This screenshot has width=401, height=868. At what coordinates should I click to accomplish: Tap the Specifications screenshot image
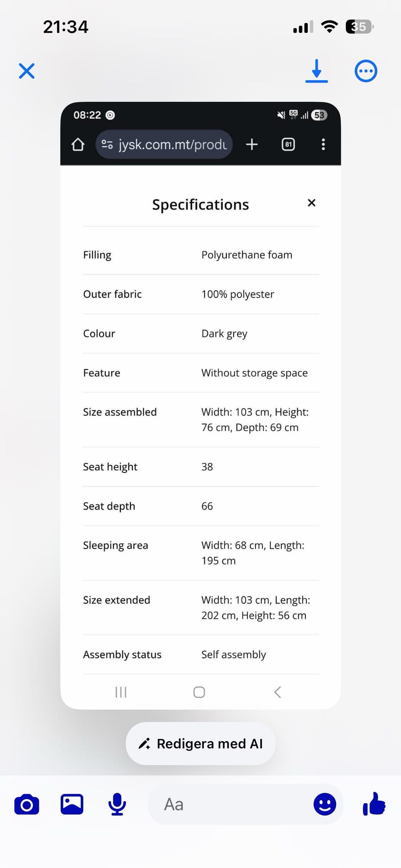[200, 418]
